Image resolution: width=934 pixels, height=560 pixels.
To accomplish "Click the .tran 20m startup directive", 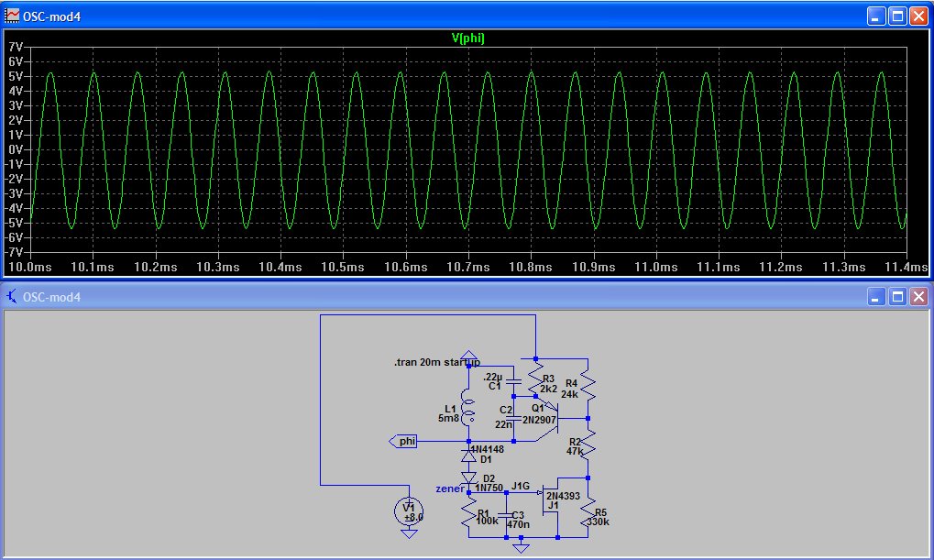I will [436, 363].
